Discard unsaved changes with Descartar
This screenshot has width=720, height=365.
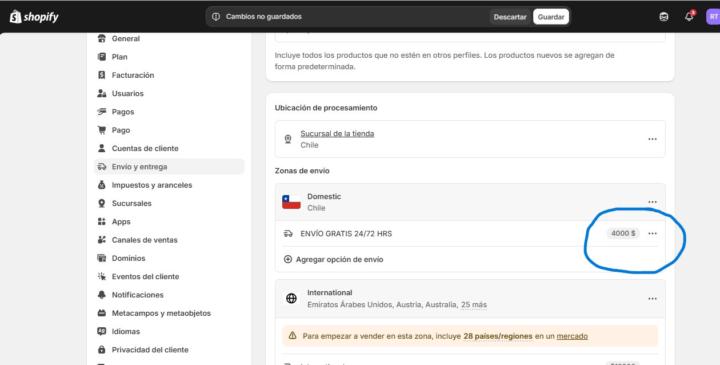[510, 17]
